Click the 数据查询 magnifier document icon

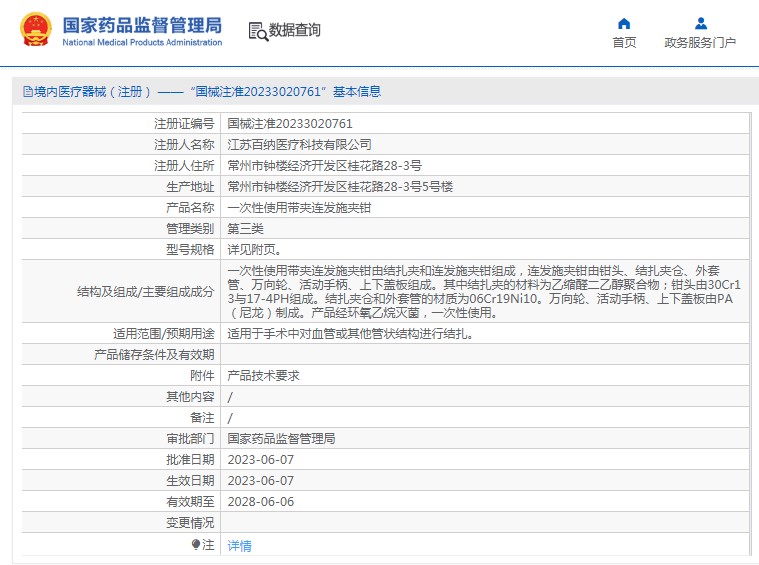[257, 31]
